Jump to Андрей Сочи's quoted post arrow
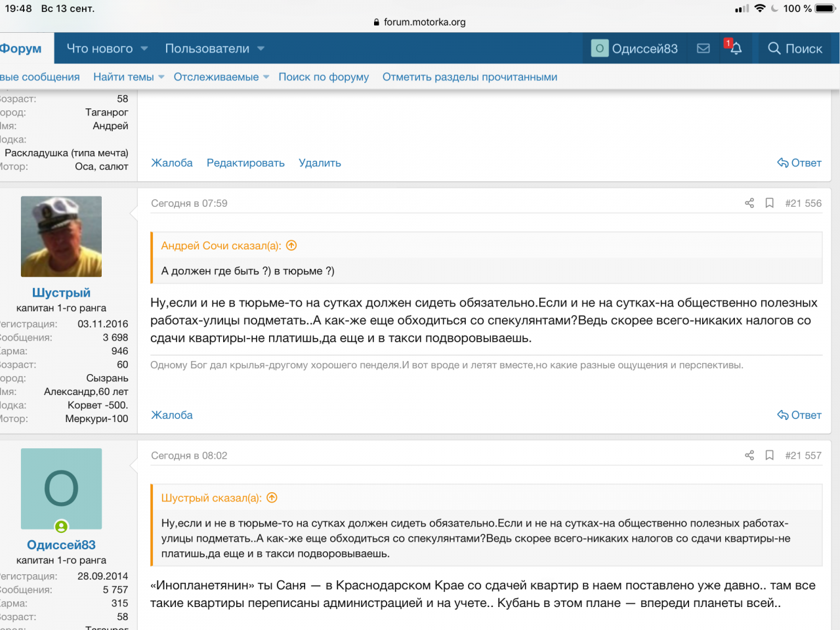This screenshot has height=630, width=840. (292, 245)
